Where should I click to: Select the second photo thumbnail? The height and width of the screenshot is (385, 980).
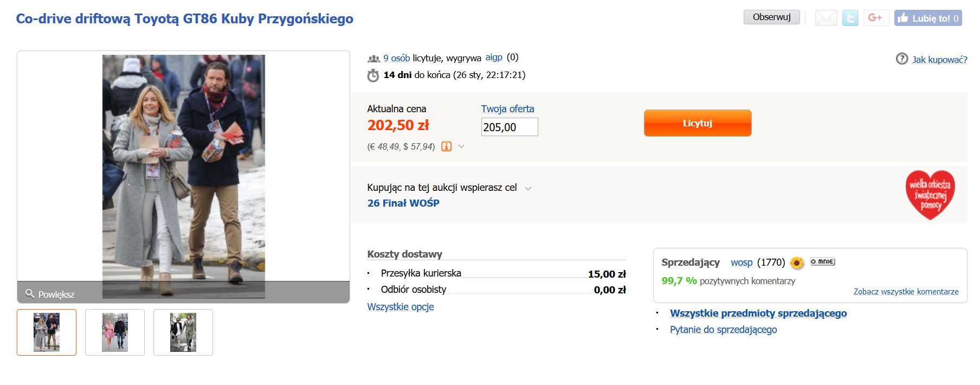115,332
